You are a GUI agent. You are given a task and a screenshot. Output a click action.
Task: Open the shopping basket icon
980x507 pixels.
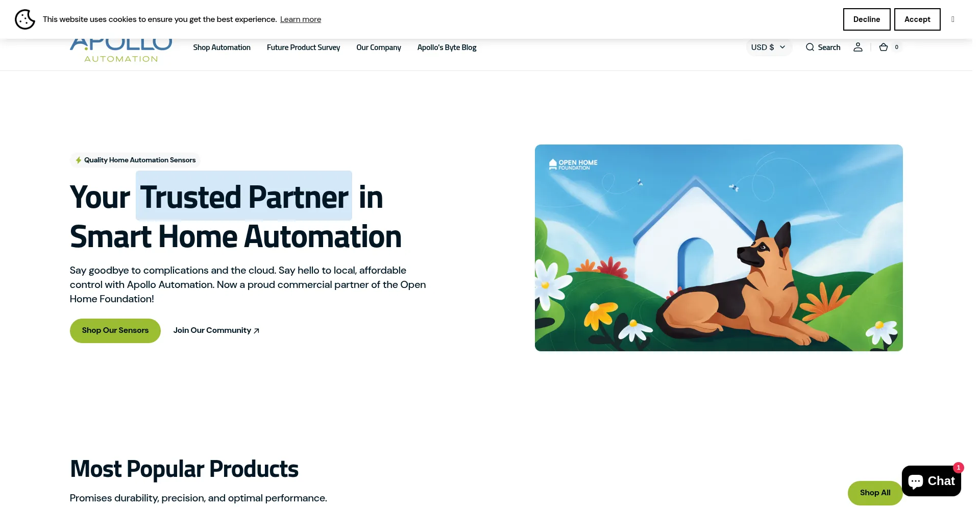click(884, 47)
